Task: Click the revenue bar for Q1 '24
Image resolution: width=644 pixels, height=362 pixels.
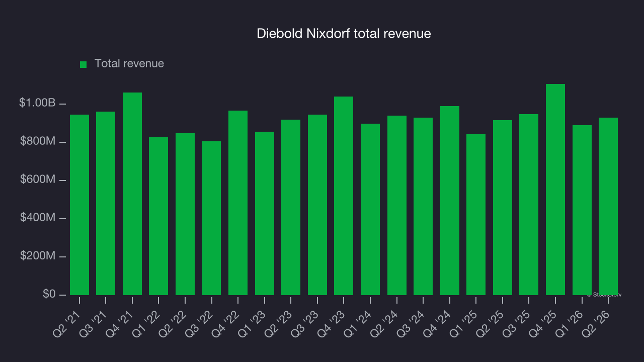Action: [x=370, y=209]
